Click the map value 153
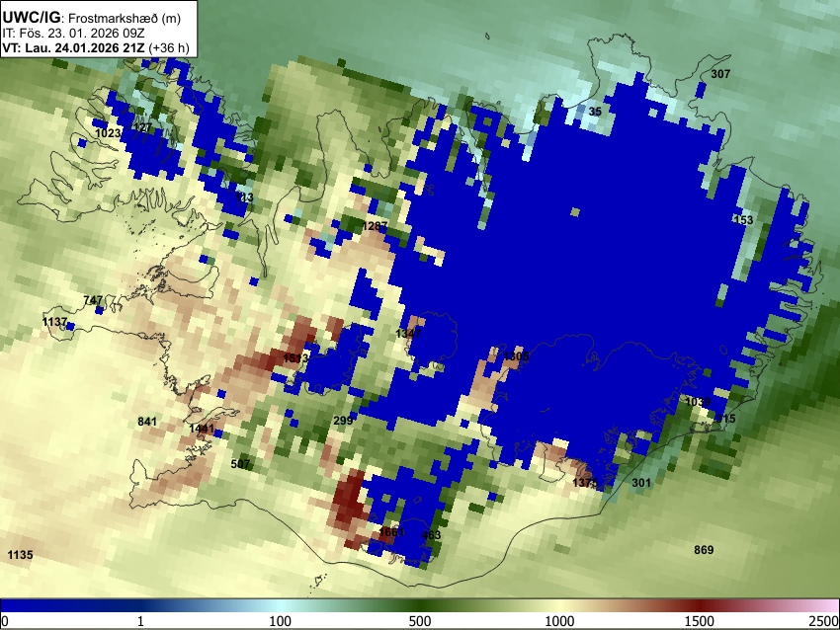Viewport: 840px width, 630px height. tap(743, 220)
